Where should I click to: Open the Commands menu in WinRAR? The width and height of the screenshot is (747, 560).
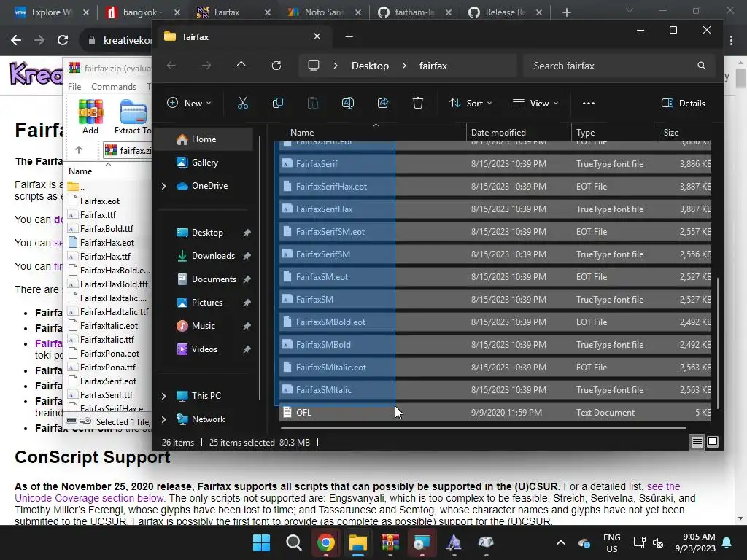coord(114,86)
